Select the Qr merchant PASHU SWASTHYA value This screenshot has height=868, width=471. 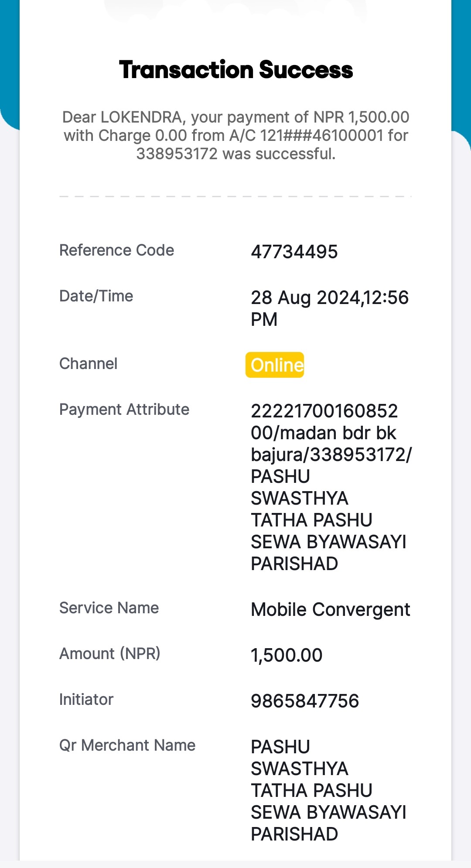click(x=328, y=790)
